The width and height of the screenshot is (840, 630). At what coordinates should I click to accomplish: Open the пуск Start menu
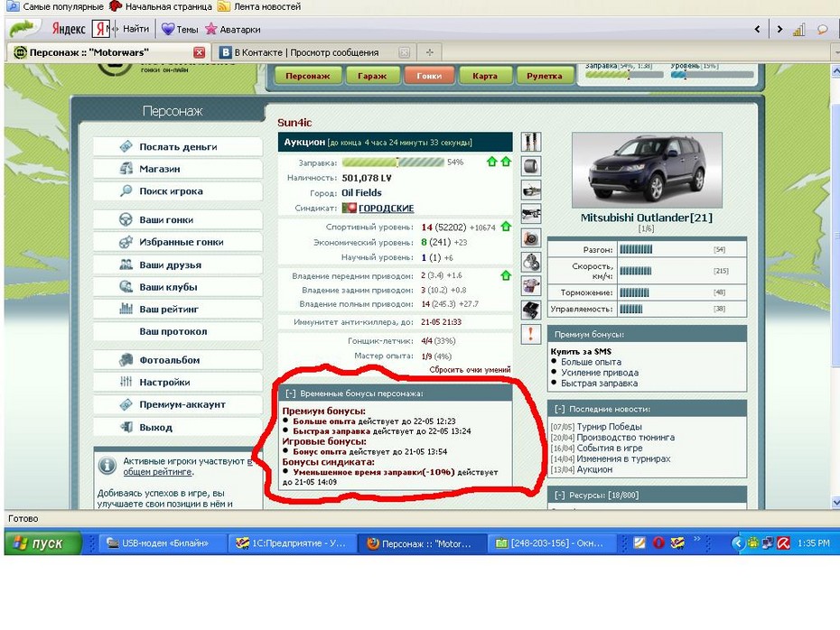(x=42, y=542)
